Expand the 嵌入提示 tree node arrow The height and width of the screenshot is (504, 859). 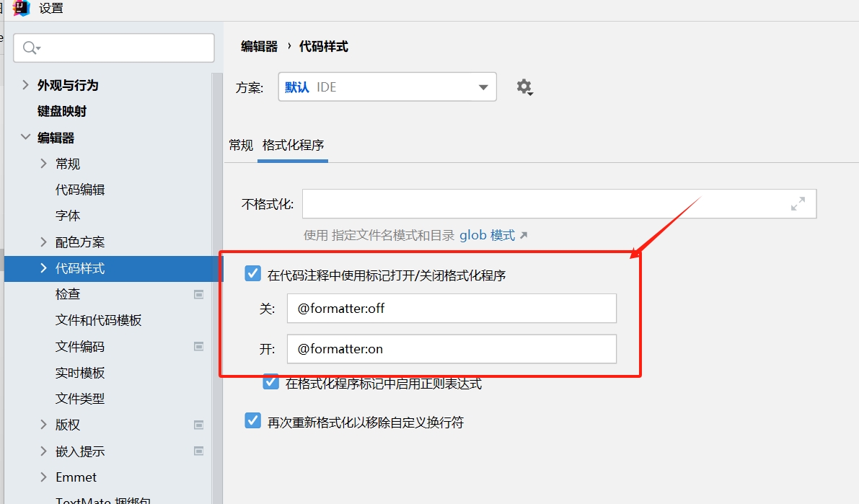tap(43, 451)
